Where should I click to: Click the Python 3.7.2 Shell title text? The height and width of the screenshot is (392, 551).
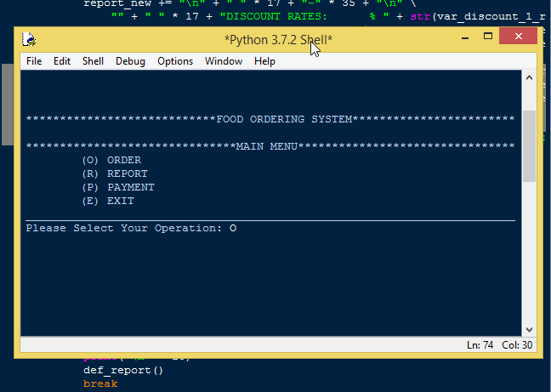[x=278, y=40]
